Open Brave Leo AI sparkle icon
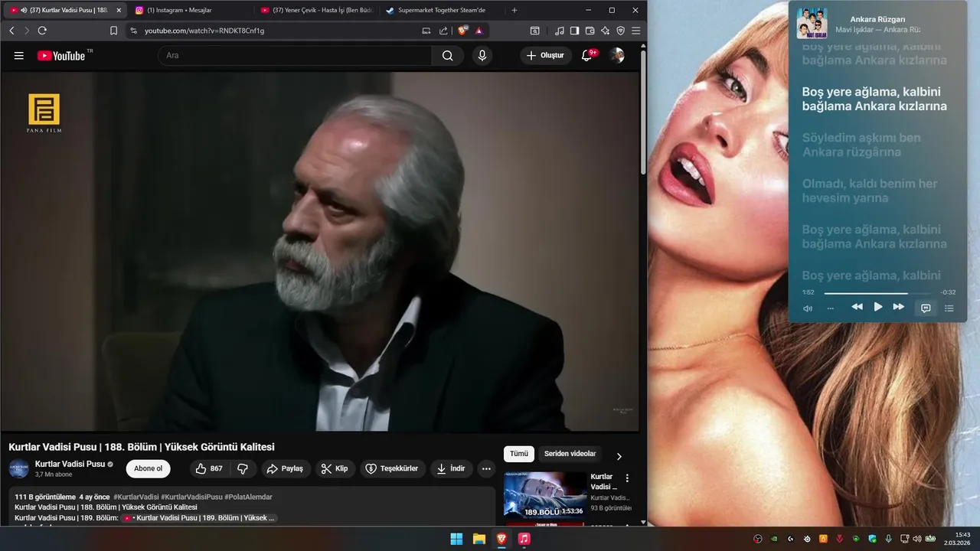Viewport: 980px width, 551px height. 606,31
